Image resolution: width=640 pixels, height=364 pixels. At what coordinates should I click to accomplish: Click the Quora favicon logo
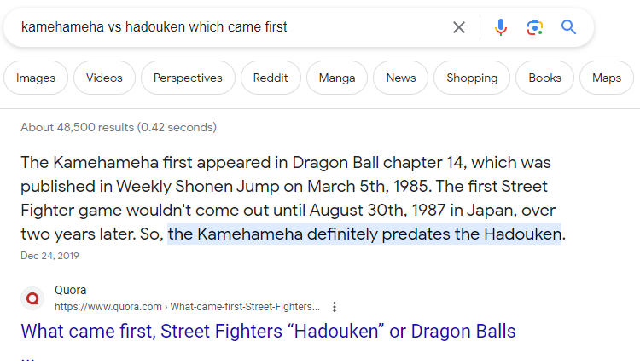[32, 298]
